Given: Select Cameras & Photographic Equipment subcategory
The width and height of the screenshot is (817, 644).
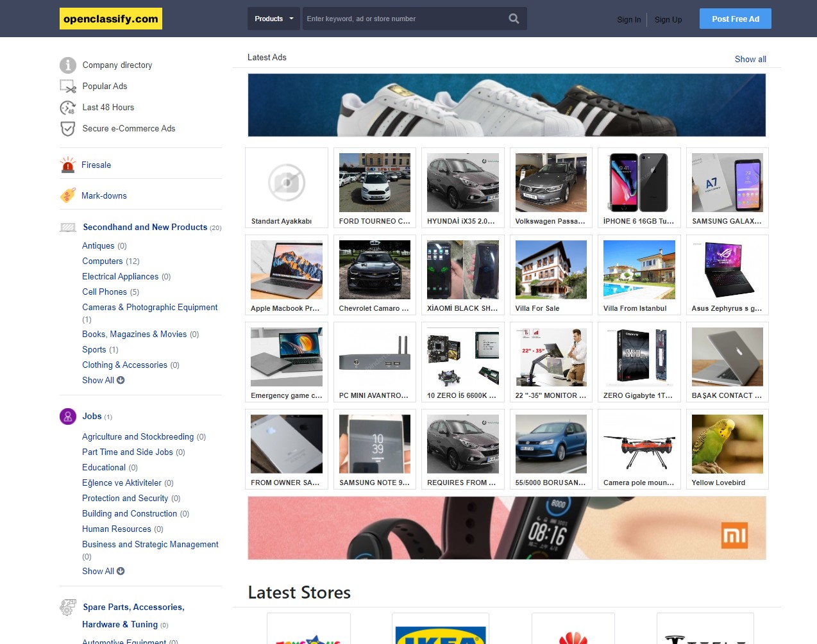Looking at the screenshot, I should coord(149,308).
